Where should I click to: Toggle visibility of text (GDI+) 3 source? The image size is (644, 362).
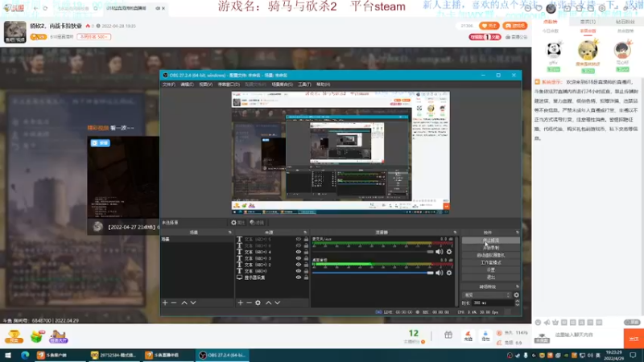click(299, 258)
